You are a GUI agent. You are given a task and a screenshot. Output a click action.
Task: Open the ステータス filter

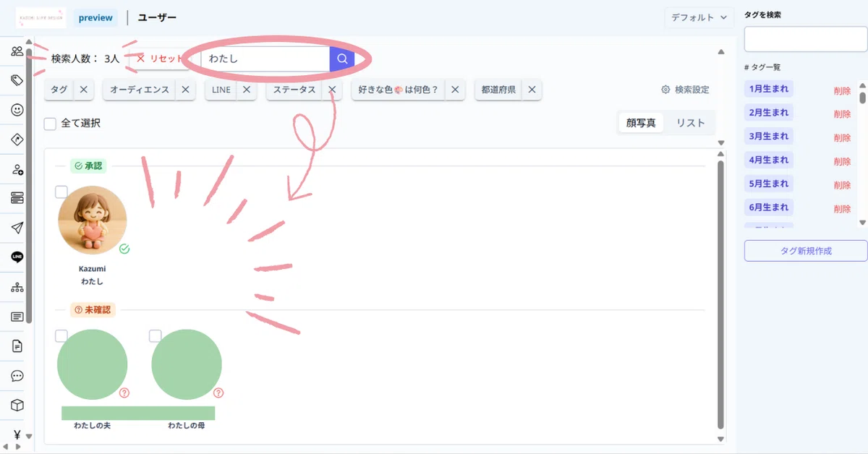point(294,90)
